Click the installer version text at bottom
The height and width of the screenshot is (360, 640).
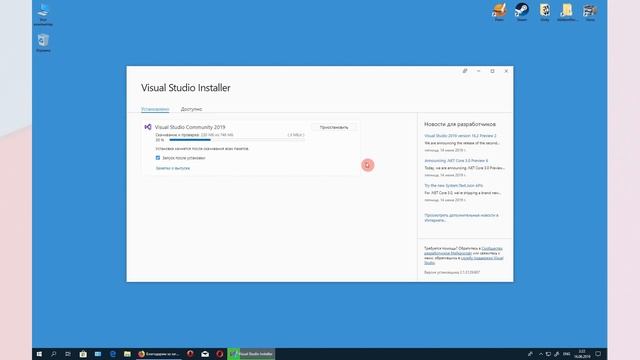click(x=452, y=272)
